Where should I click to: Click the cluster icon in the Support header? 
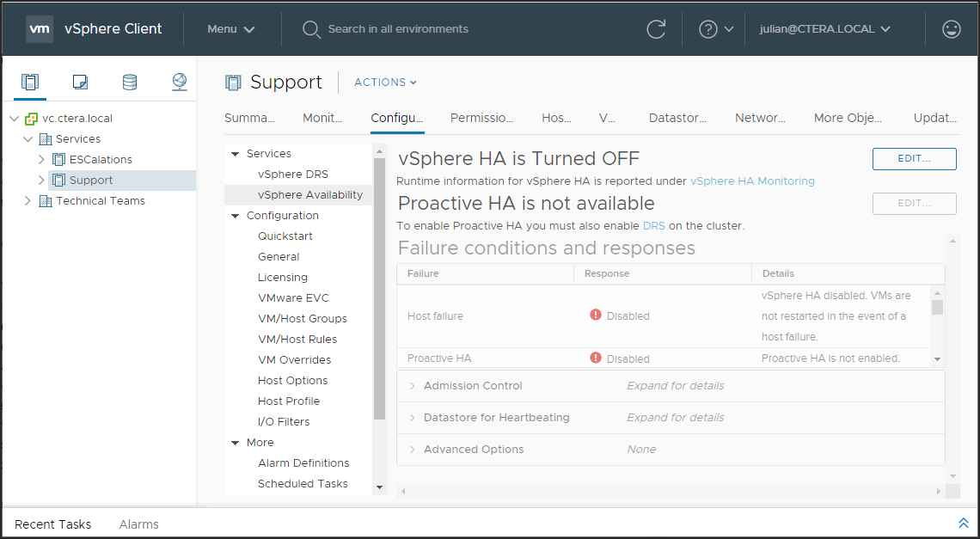[x=233, y=83]
